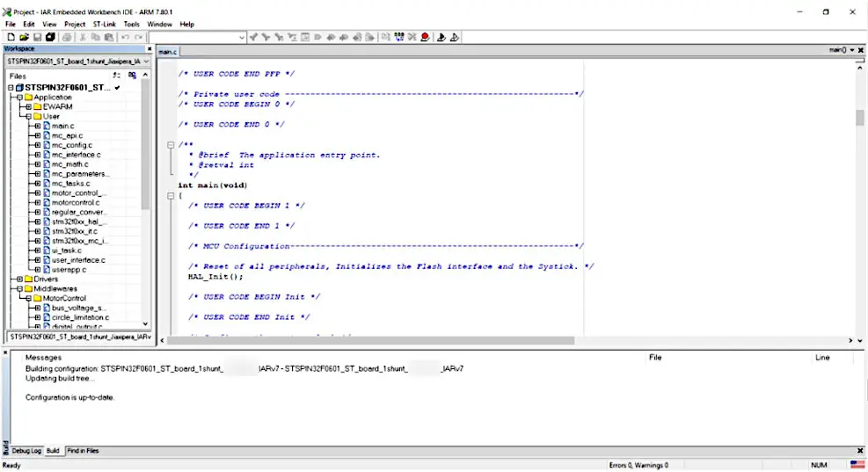Click the New Document toolbar icon

click(x=11, y=38)
